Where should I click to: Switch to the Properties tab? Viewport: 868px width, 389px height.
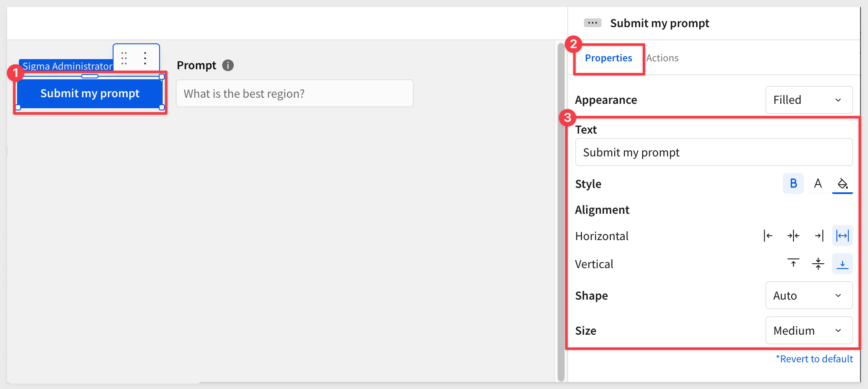(x=608, y=58)
